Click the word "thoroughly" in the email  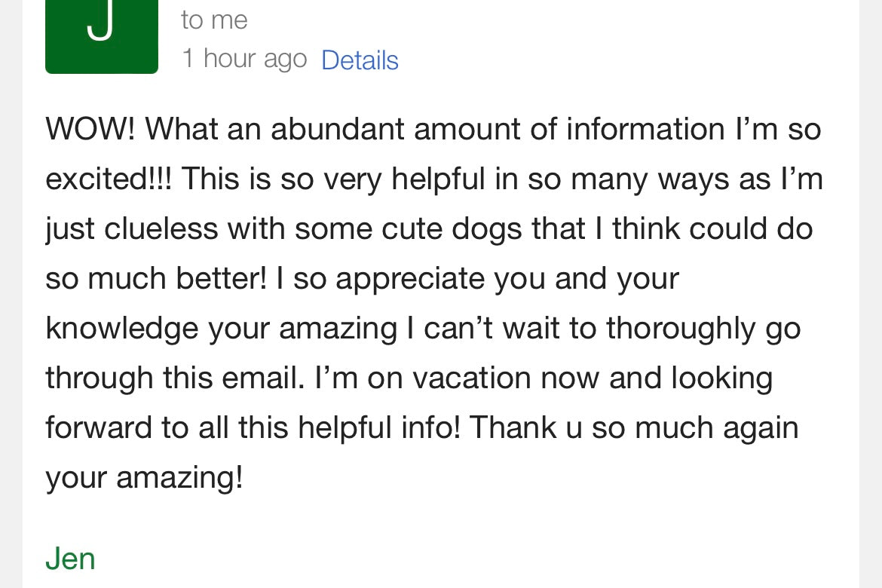click(681, 329)
